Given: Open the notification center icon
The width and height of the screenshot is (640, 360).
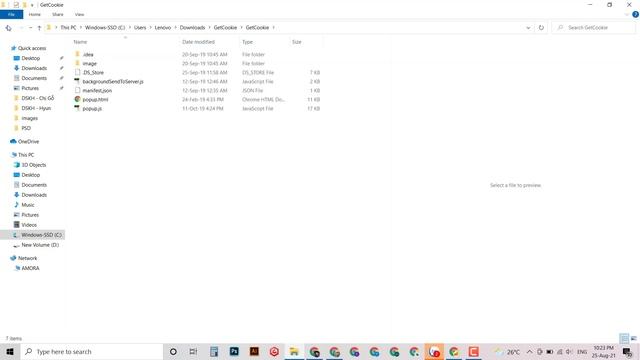Looking at the screenshot, I should click(x=627, y=351).
